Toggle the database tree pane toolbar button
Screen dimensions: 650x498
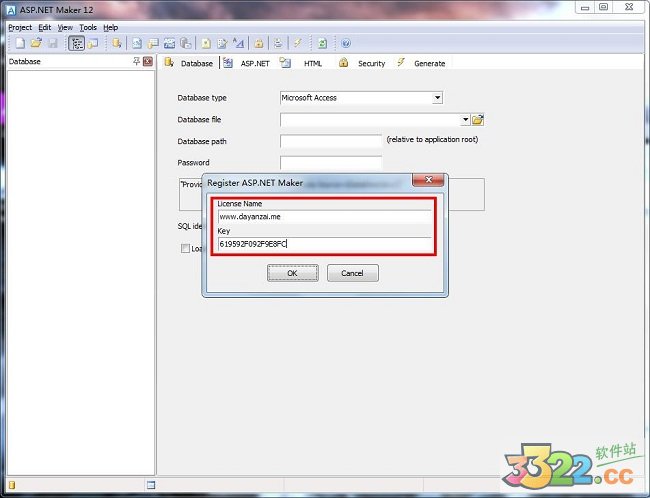pos(76,43)
